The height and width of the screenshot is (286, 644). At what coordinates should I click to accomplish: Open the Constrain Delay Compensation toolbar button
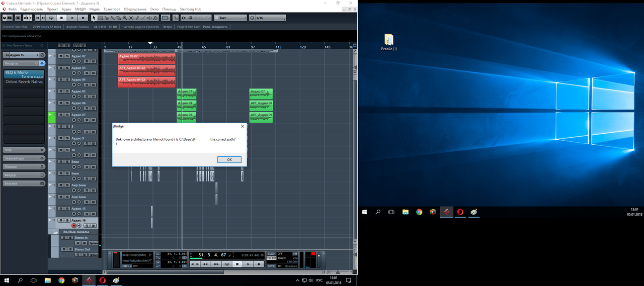(x=18, y=18)
